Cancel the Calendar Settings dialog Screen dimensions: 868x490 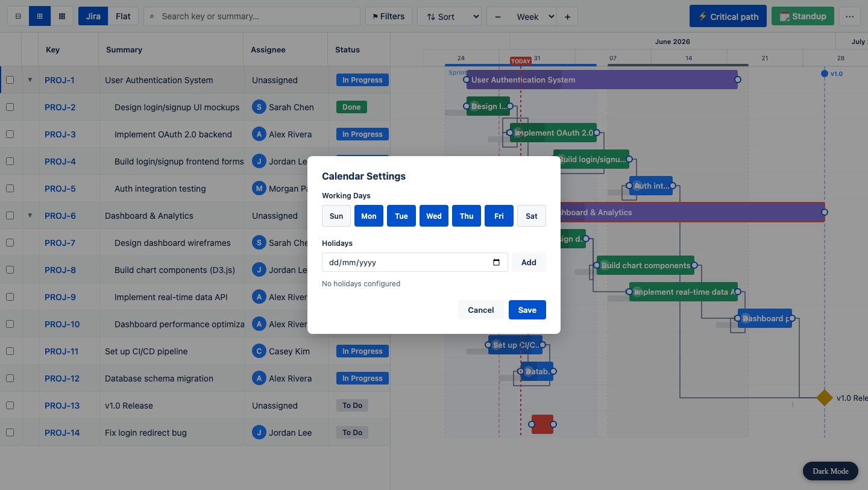click(481, 310)
